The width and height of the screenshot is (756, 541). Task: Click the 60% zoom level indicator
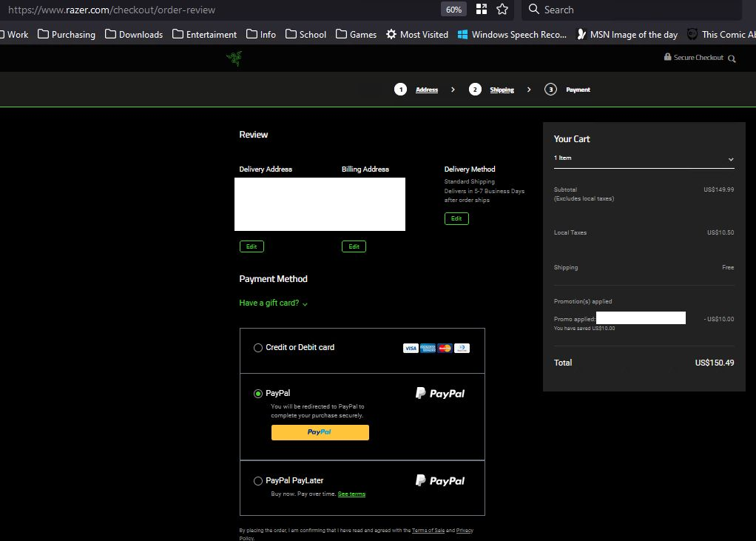point(453,10)
